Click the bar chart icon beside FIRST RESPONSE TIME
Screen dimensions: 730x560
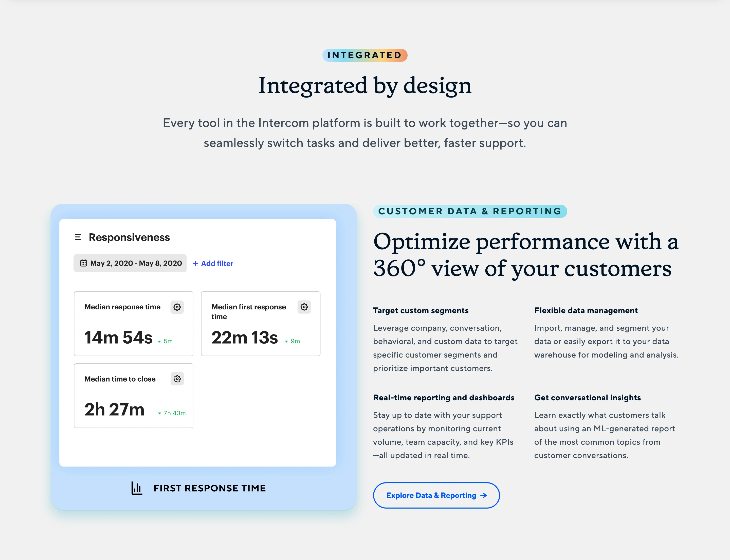click(136, 488)
